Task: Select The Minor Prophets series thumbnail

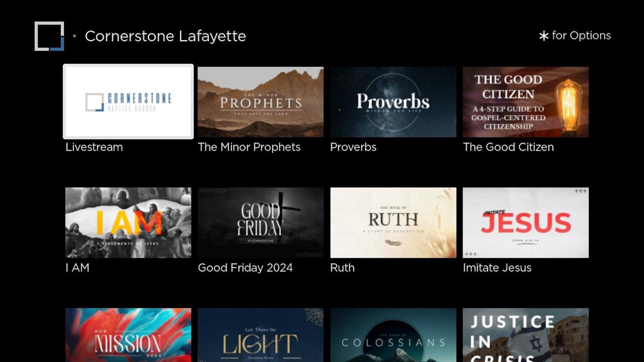Action: click(261, 102)
